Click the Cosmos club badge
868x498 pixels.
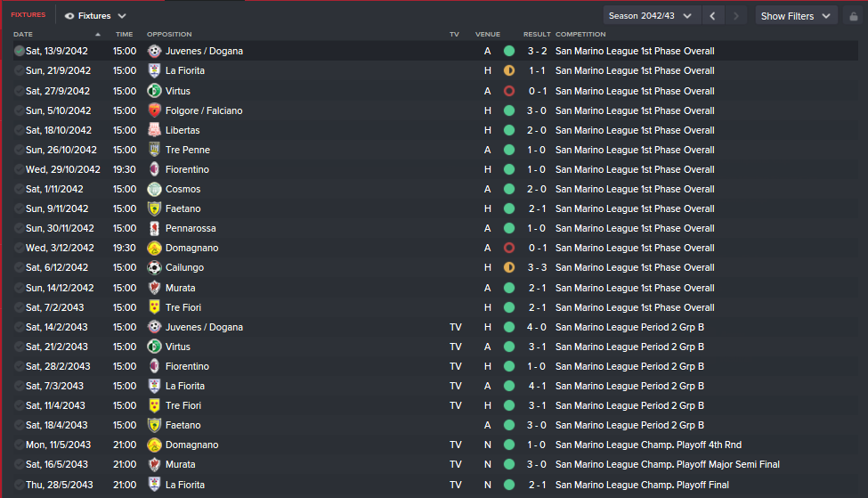point(154,189)
